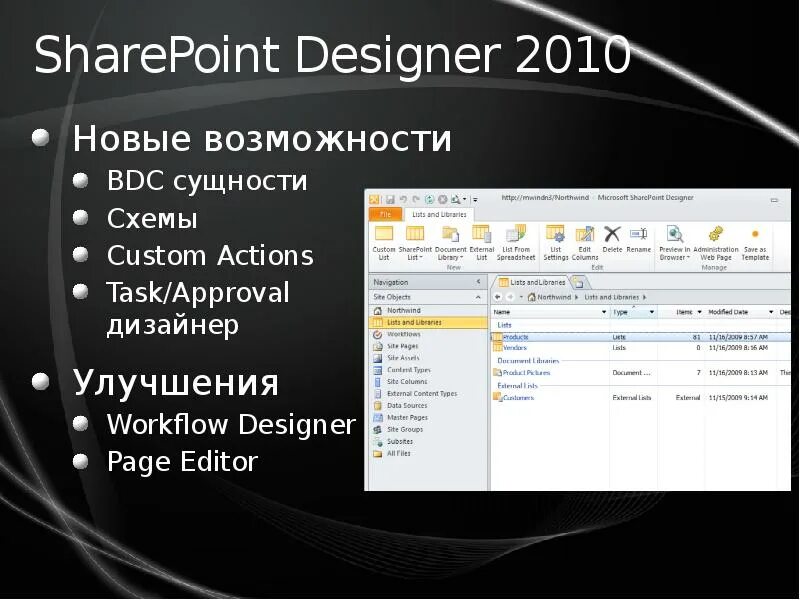Open Master Pages in the navigation pane

pos(428,417)
